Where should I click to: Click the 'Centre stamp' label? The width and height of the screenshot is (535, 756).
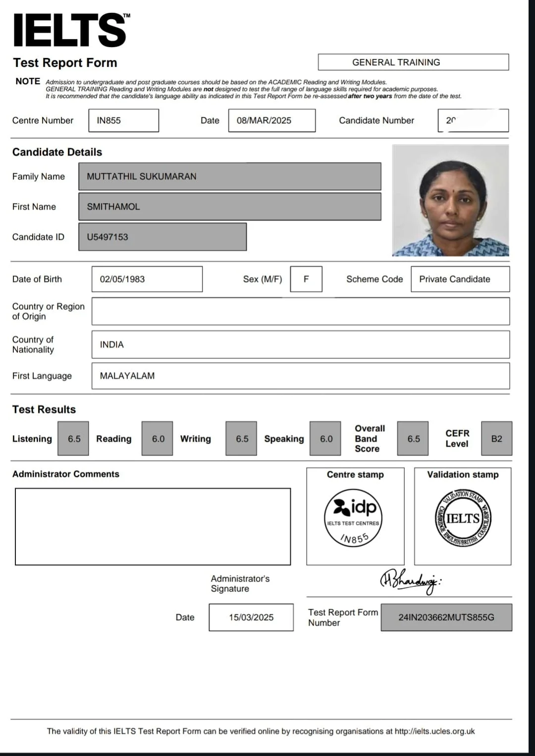pyautogui.click(x=355, y=475)
